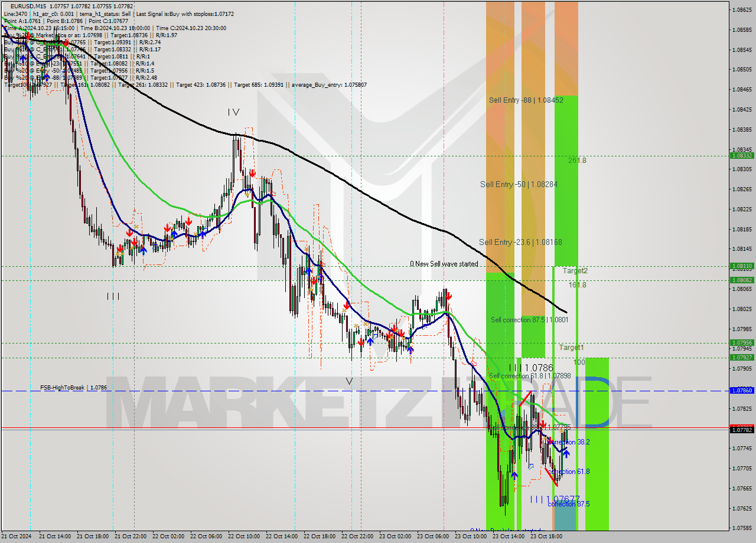The image size is (756, 543).
Task: Click price scale value 1.08625
Action: [x=742, y=9]
